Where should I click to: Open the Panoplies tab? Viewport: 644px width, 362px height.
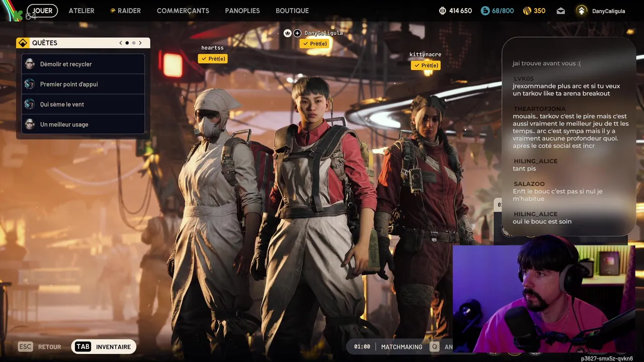tap(243, 11)
